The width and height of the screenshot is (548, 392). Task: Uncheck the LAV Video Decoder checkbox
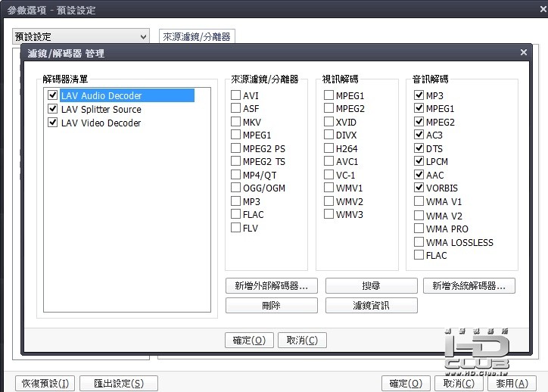[53, 123]
